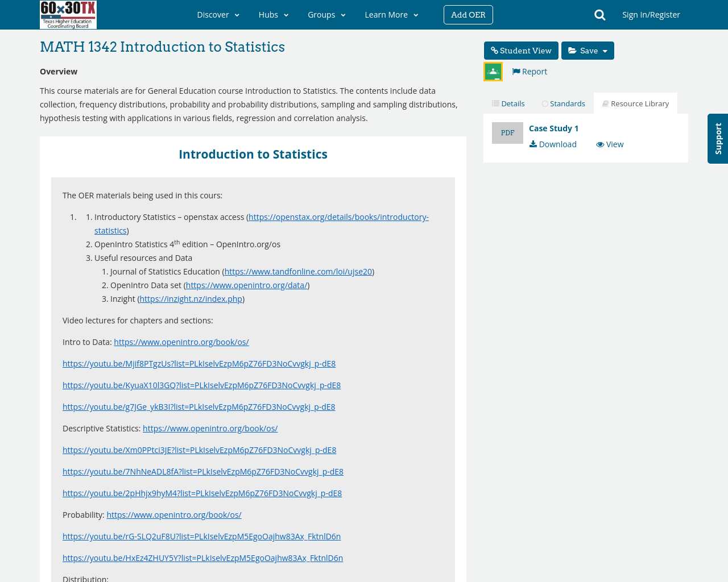Expand the Discover menu
728x582 pixels.
point(218,15)
